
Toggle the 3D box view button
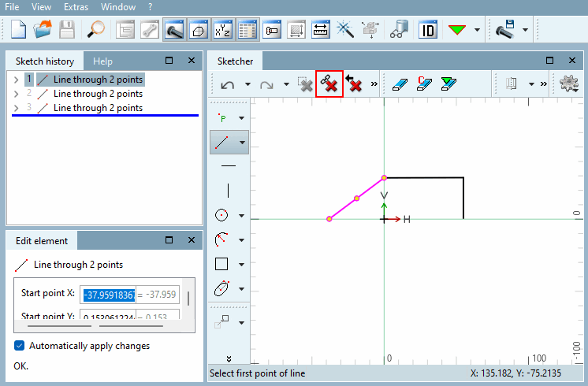(199, 30)
